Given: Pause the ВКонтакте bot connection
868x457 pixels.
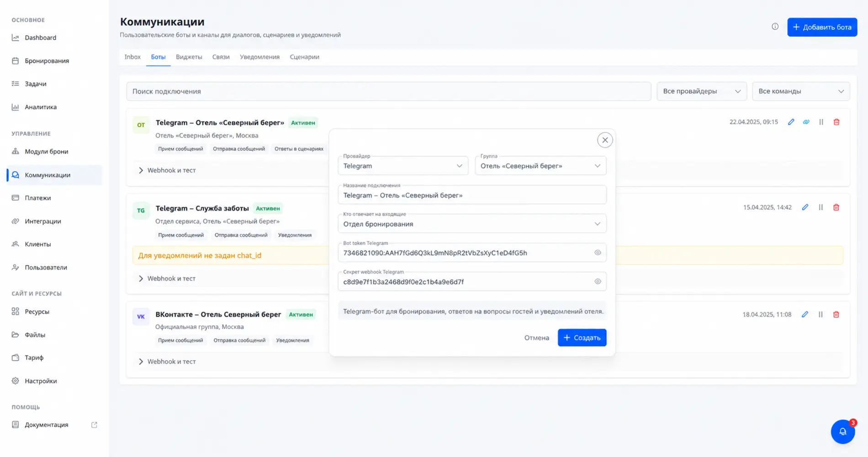Looking at the screenshot, I should (x=820, y=314).
